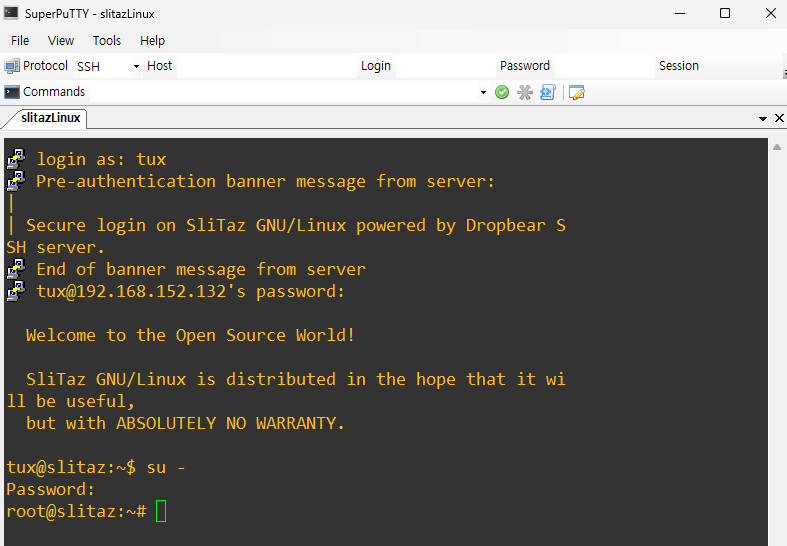Click the notepad with pencil edit icon
The image size is (787, 546).
[x=577, y=92]
